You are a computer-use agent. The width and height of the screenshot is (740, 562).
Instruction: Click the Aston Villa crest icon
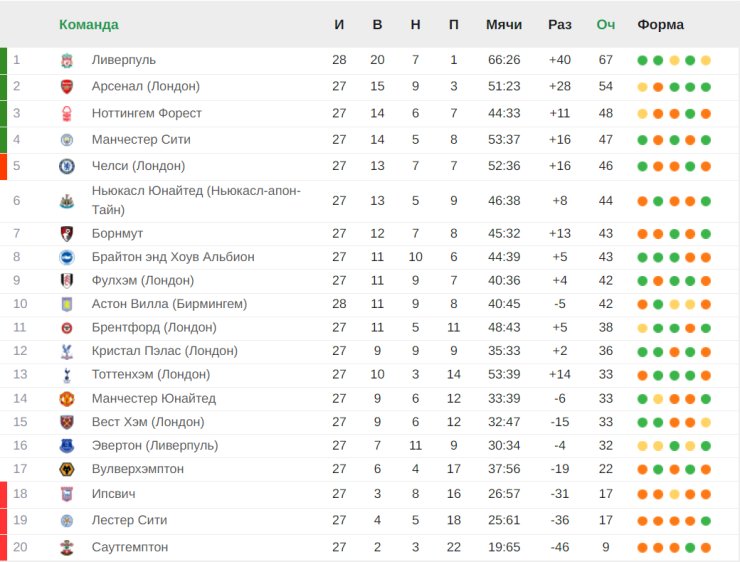[67, 304]
